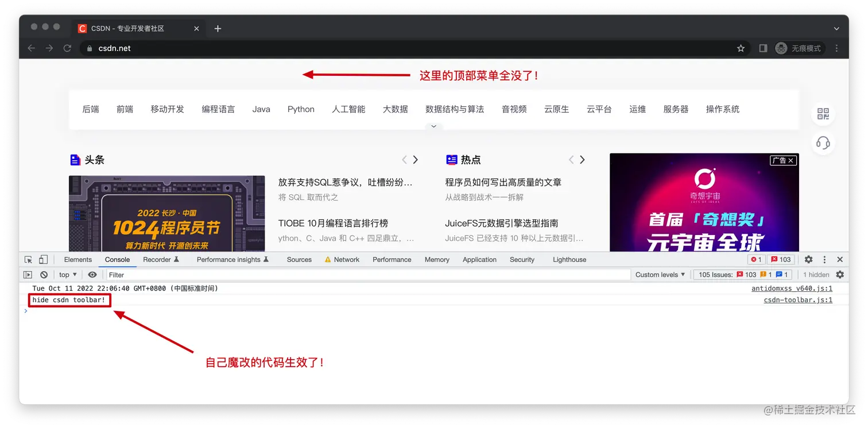Toggle the console sidebar
The width and height of the screenshot is (868, 428).
coord(28,275)
